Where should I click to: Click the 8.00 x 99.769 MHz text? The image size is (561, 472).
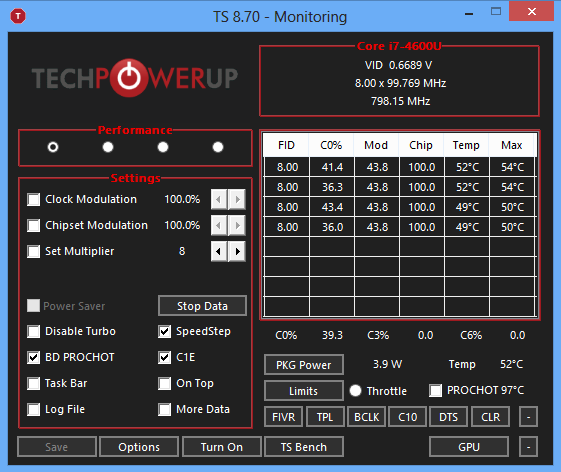(400, 83)
